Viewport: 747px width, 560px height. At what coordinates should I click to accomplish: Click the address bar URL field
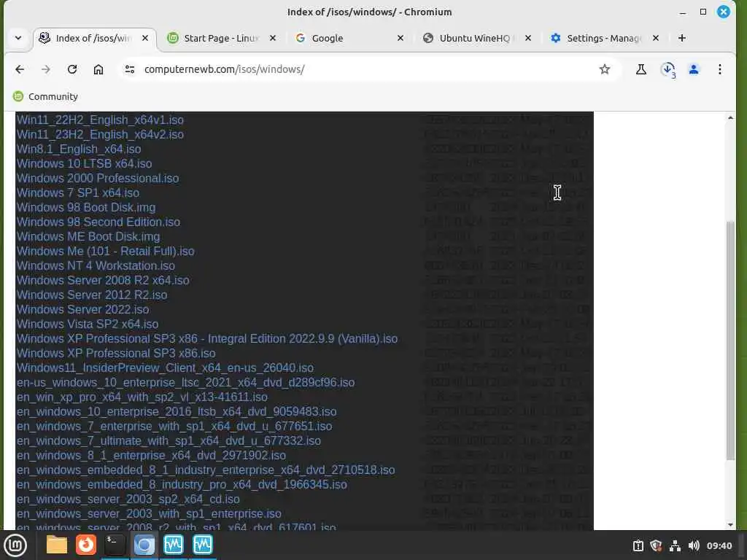[367, 69]
